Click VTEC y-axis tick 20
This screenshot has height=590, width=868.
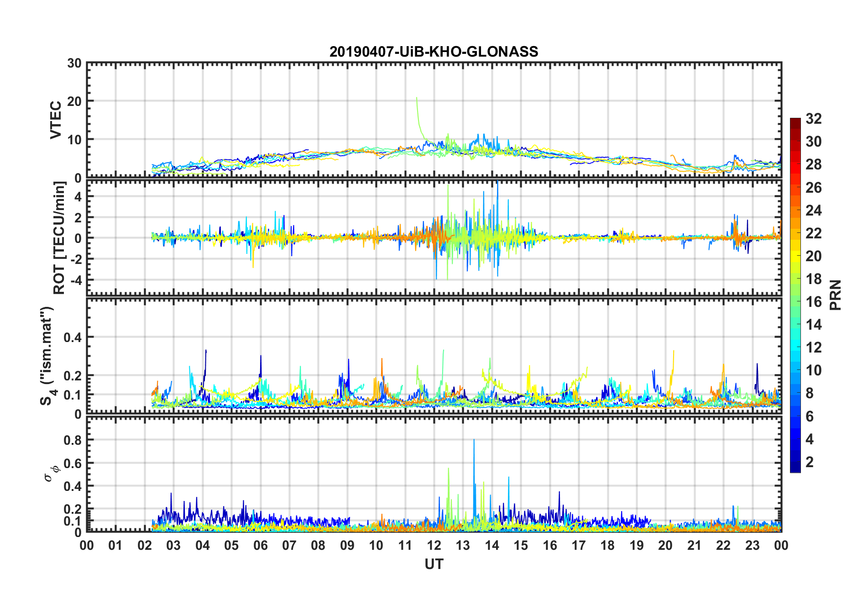74,101
